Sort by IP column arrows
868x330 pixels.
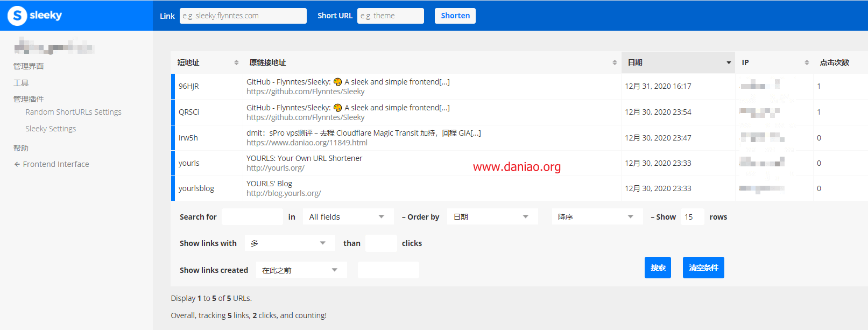coord(807,62)
